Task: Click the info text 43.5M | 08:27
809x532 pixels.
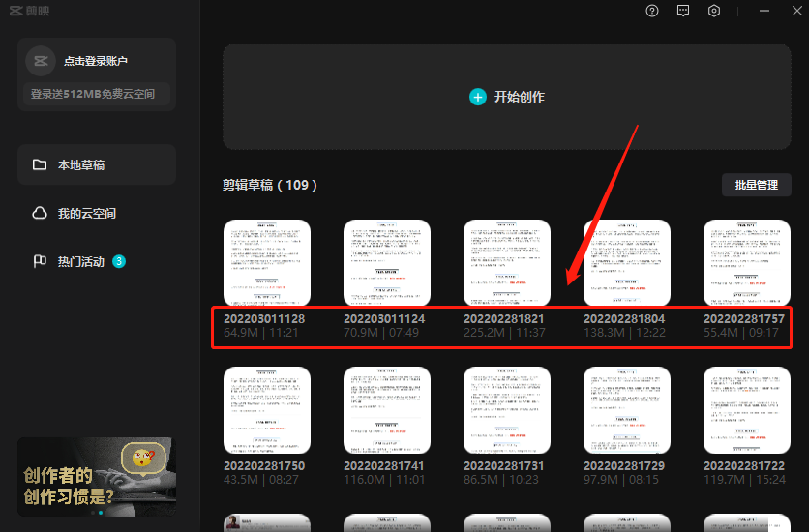Action: (261, 480)
